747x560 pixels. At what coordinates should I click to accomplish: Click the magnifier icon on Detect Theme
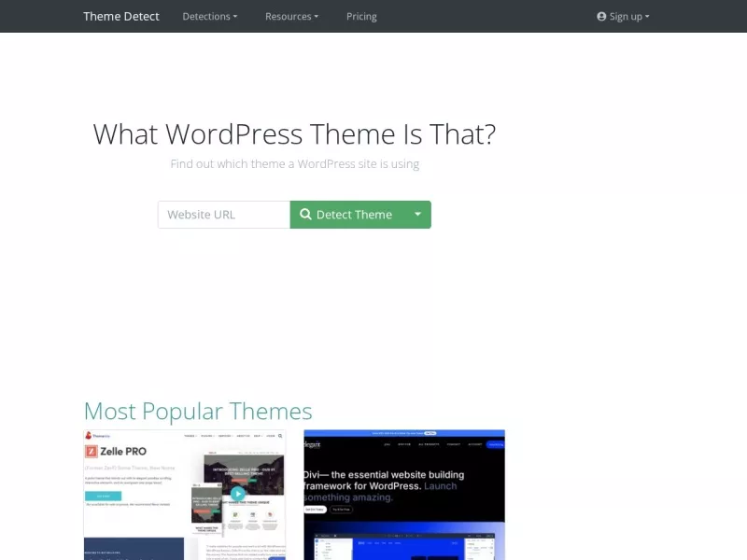coord(305,215)
